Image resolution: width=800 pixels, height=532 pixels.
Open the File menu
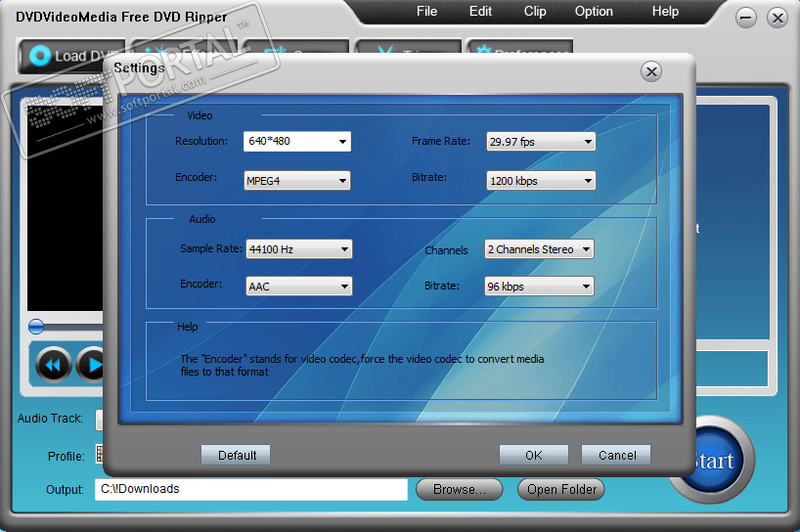click(x=426, y=11)
